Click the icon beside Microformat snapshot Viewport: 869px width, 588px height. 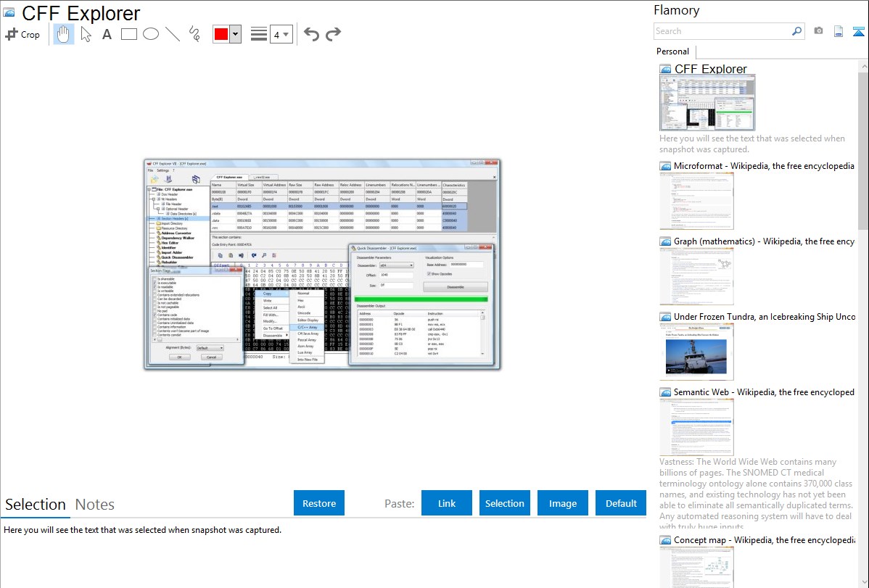tap(665, 166)
